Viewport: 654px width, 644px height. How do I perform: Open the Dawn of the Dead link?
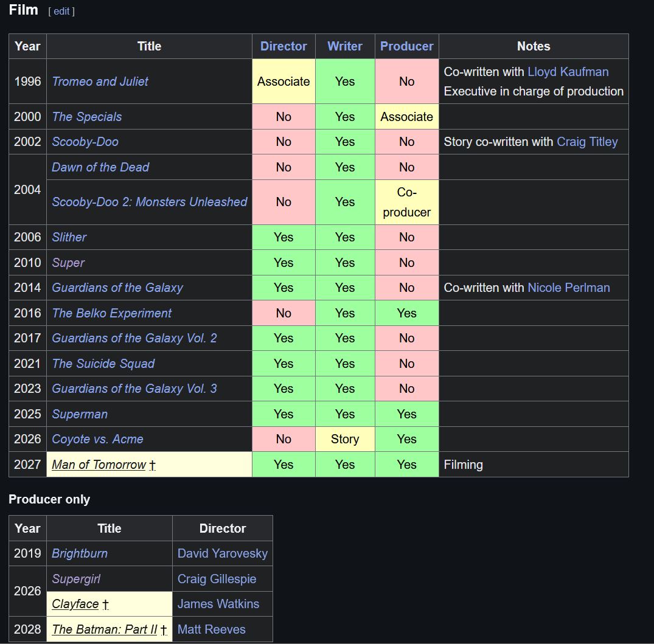[x=100, y=167]
